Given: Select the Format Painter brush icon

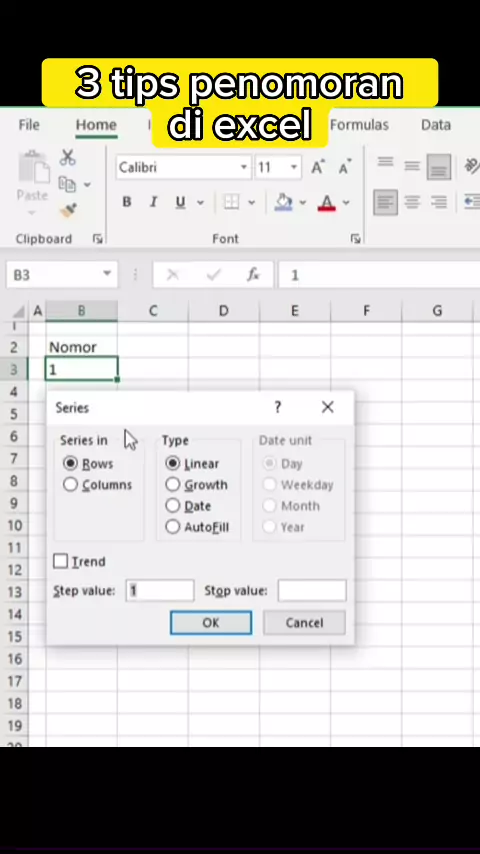Looking at the screenshot, I should pos(68,210).
